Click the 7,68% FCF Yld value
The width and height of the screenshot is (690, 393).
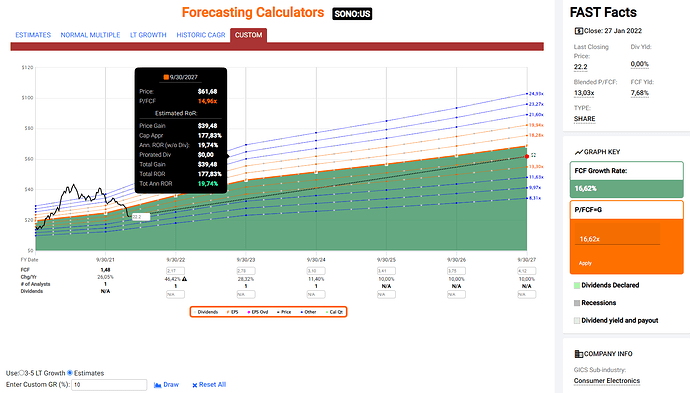[639, 93]
